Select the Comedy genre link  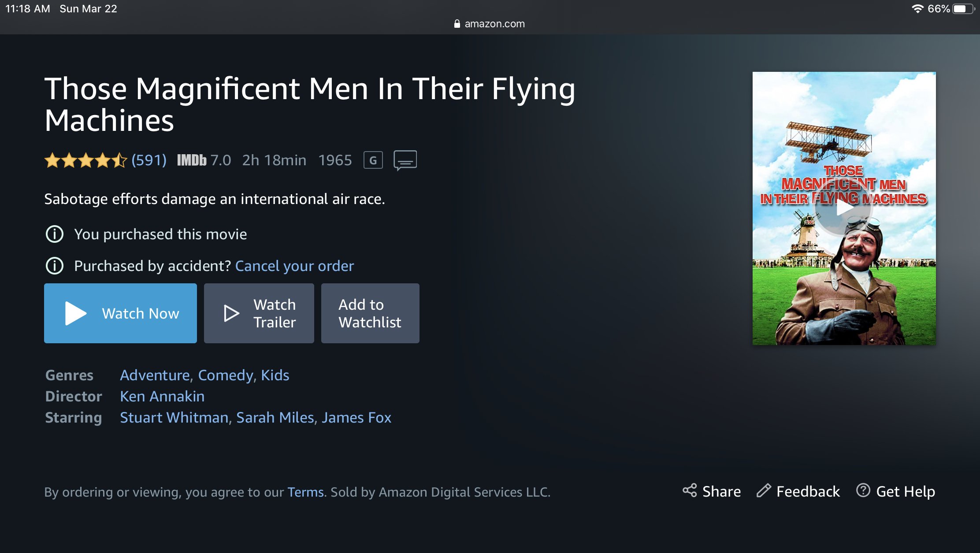pos(226,375)
